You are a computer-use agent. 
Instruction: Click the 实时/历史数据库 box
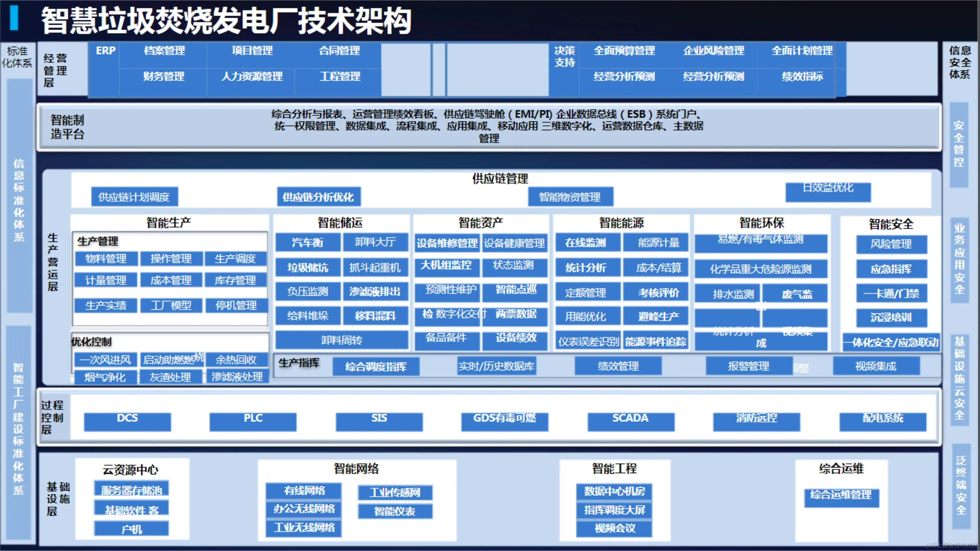coord(496,366)
